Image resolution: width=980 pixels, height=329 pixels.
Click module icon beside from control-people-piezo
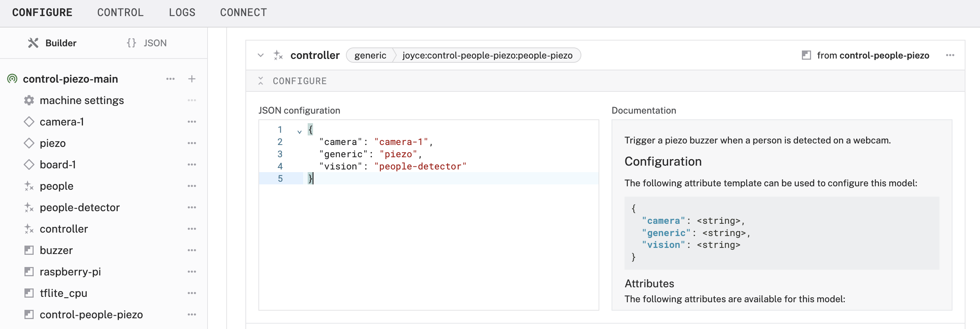pyautogui.click(x=806, y=55)
